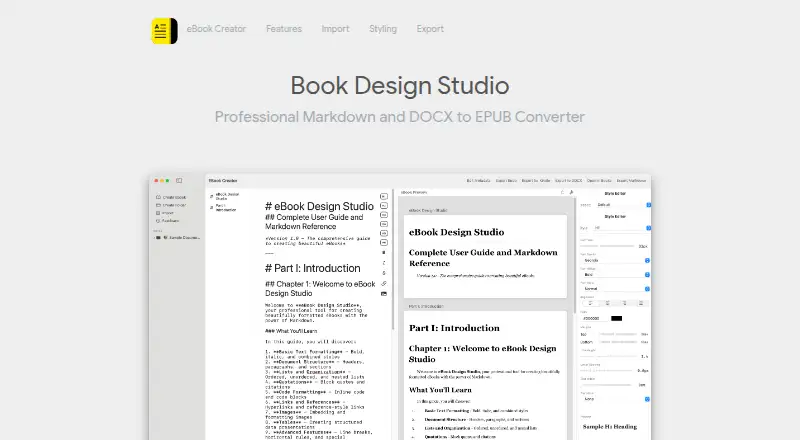The width and height of the screenshot is (800, 440).
Task: Open the black color swatch
Action: click(x=616, y=319)
